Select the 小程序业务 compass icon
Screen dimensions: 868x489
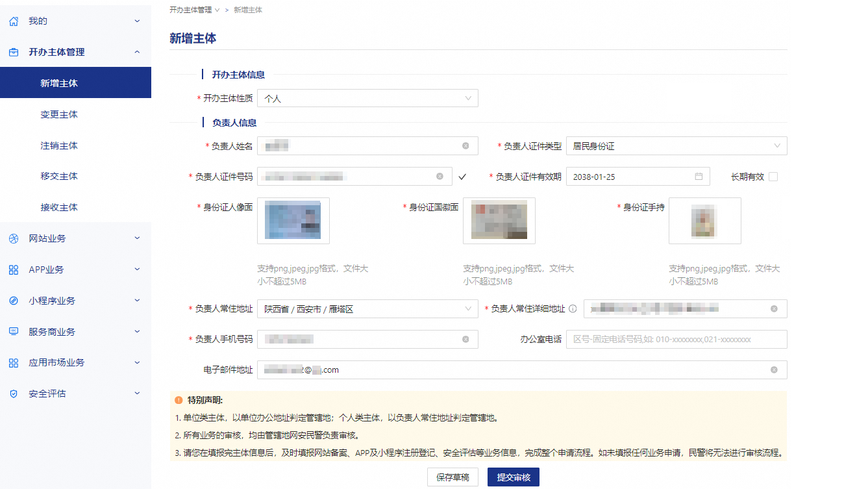pyautogui.click(x=14, y=300)
